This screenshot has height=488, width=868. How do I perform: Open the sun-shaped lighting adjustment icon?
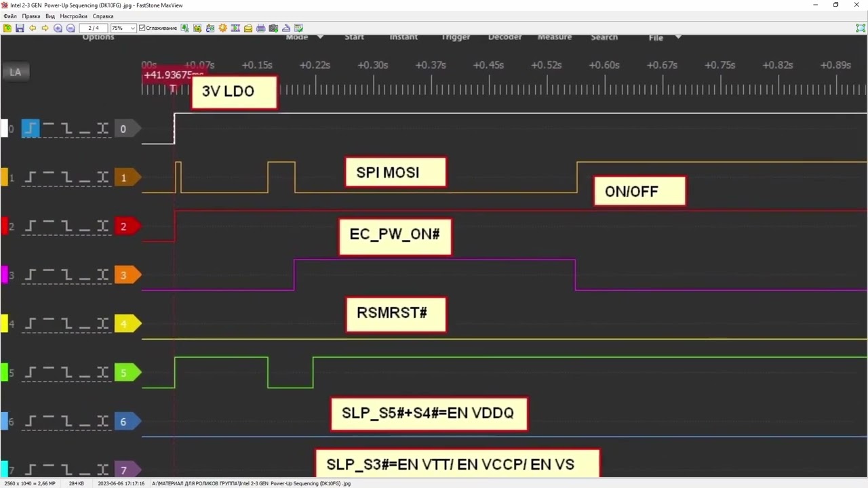222,28
